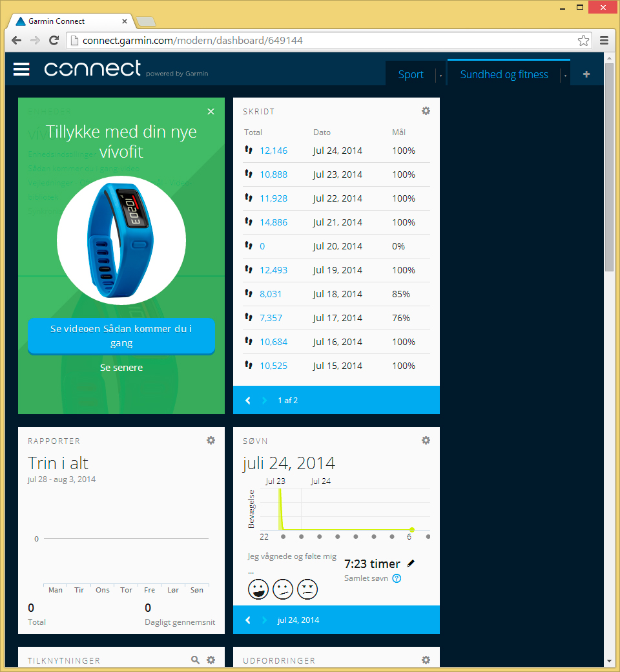The width and height of the screenshot is (620, 672).
Task: Click the 'jul 28 - aug 3, 2014' date range
Action: 62,479
